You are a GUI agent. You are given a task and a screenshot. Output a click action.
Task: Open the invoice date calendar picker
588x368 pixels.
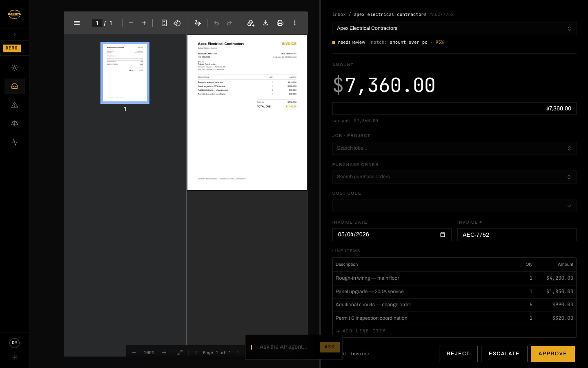pos(443,235)
